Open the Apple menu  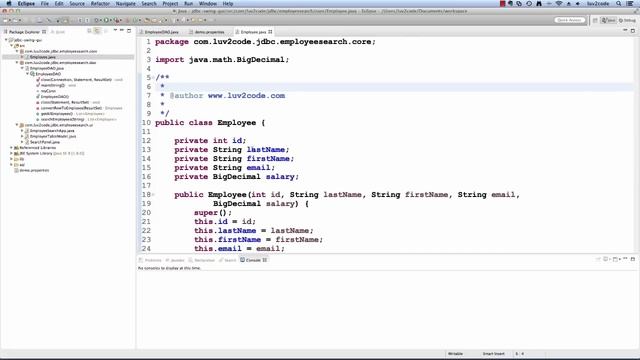coord(9,4)
